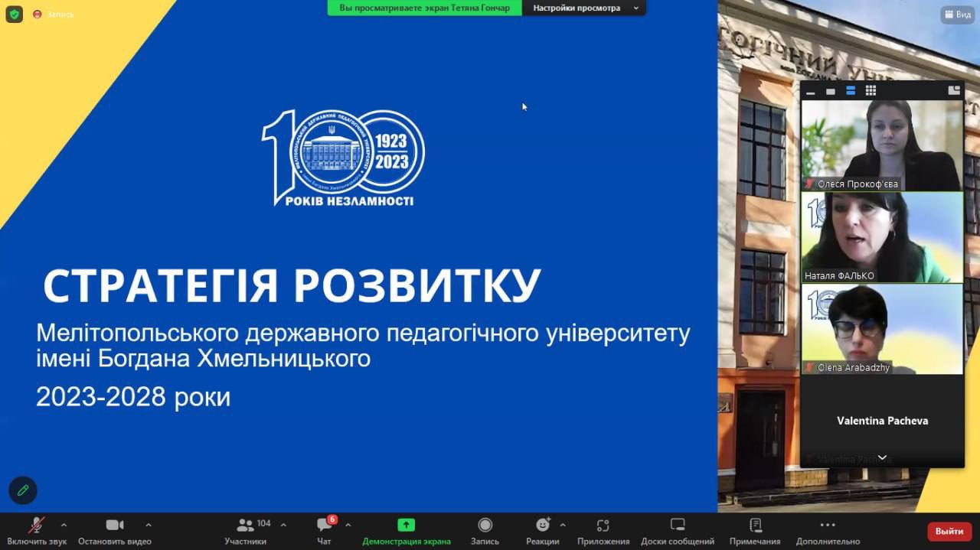Unmute the microphone (Включить звук)
Viewport: 980px width, 550px height.
[x=36, y=526]
